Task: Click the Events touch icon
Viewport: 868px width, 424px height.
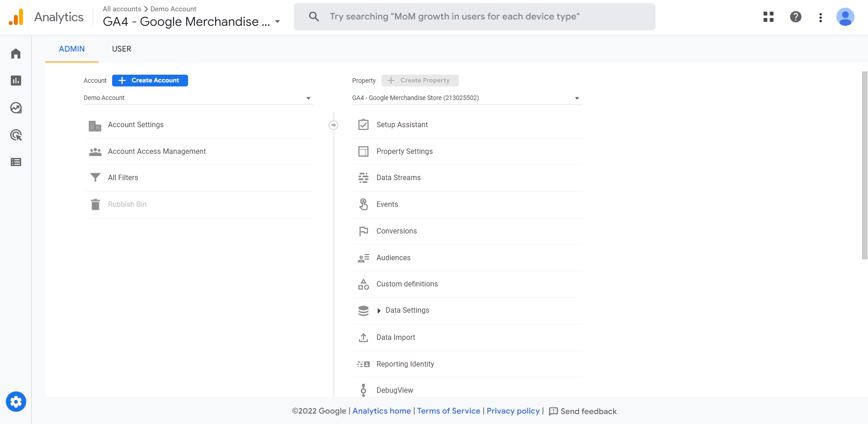Action: click(x=363, y=204)
